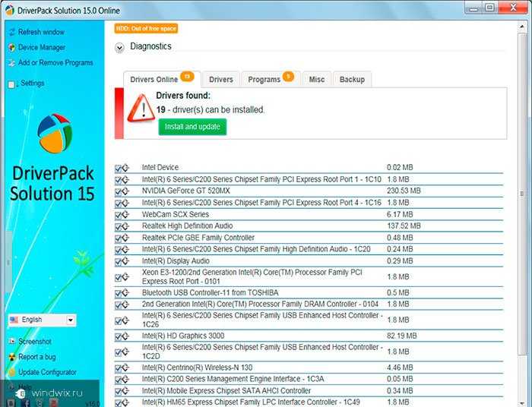Click the update icon beside Intel(R) HD Graphics 3000

(125, 336)
